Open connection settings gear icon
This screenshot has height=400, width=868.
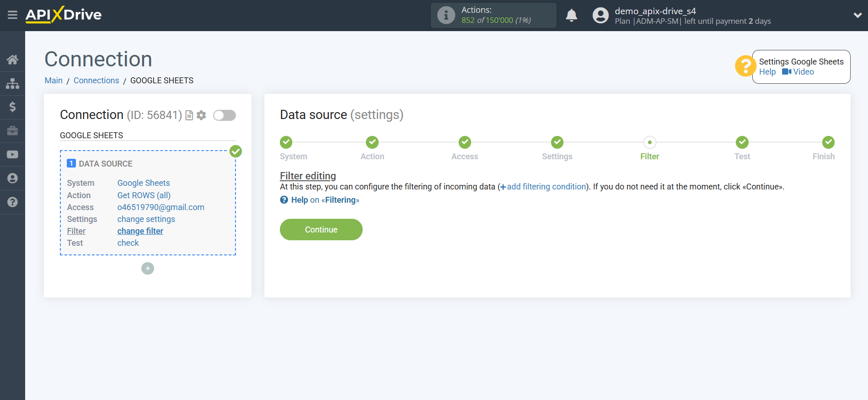point(201,115)
